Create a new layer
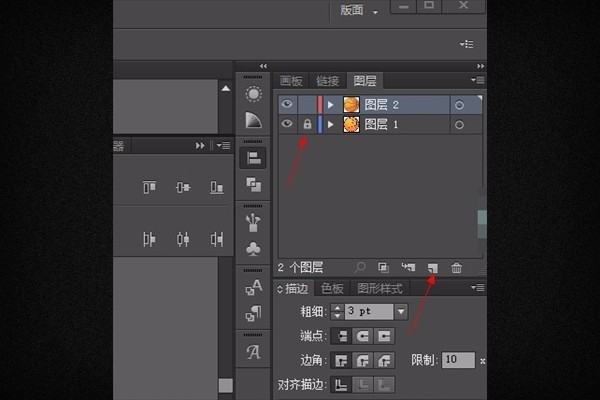Image resolution: width=600 pixels, height=400 pixels. click(x=432, y=268)
